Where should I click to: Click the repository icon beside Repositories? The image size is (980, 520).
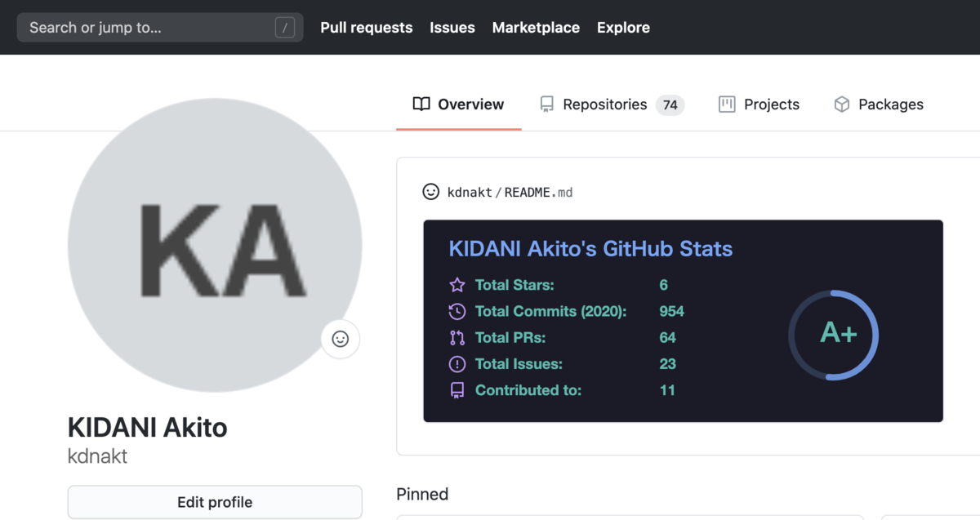point(546,104)
